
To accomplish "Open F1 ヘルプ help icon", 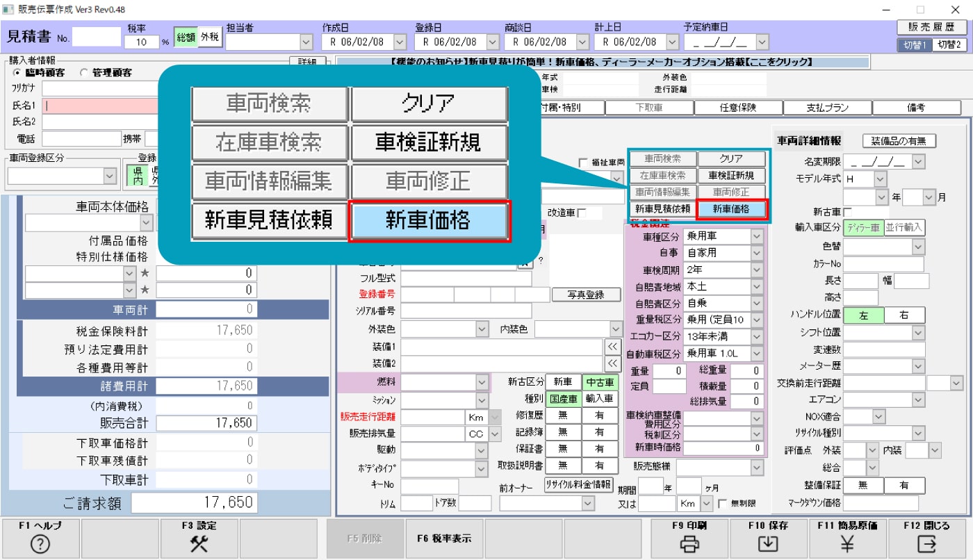I will pyautogui.click(x=40, y=545).
